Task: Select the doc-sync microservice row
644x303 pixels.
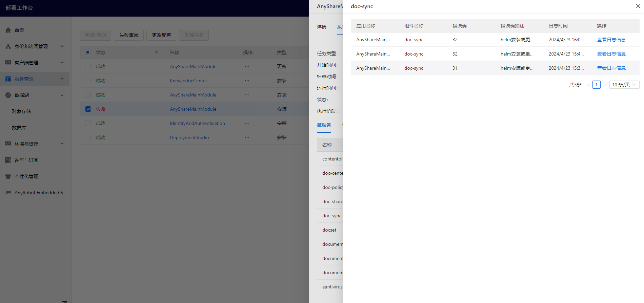Action: tap(330, 216)
